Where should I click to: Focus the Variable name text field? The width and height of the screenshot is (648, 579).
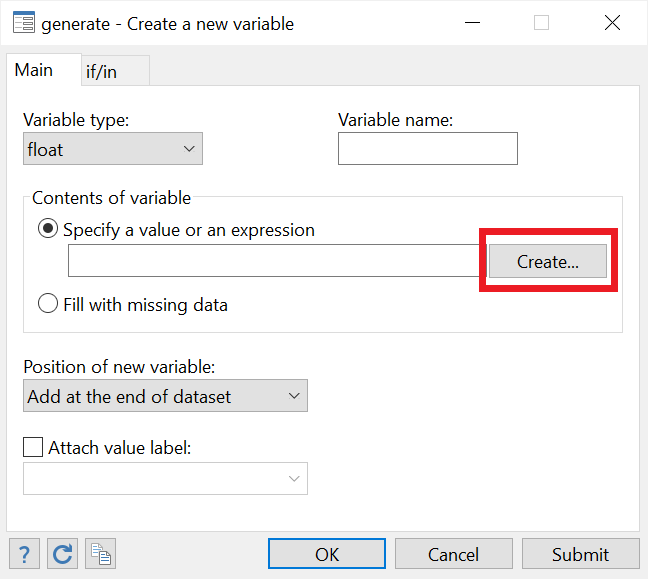(428, 149)
